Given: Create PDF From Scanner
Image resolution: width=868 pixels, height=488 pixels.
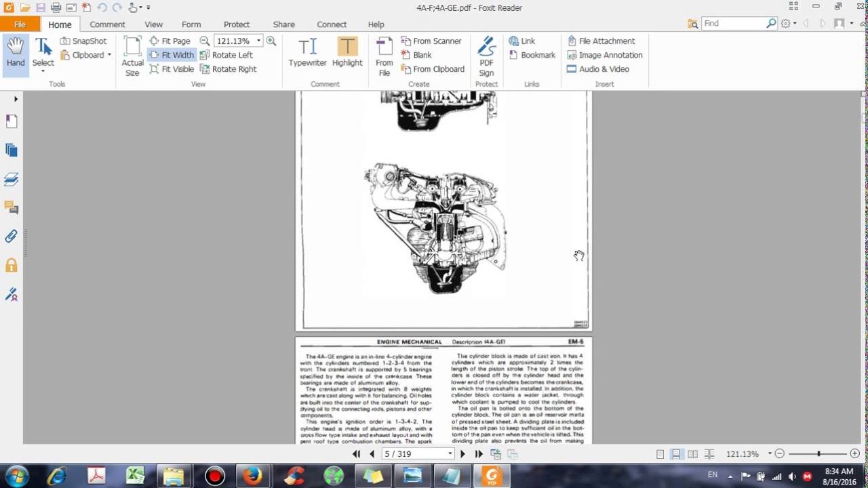Looking at the screenshot, I should pos(431,41).
